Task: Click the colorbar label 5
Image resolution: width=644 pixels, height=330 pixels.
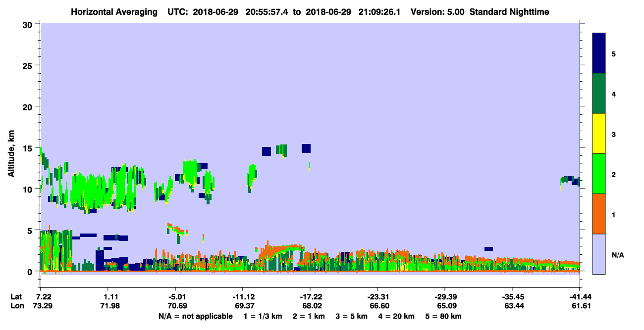Action: [614, 53]
